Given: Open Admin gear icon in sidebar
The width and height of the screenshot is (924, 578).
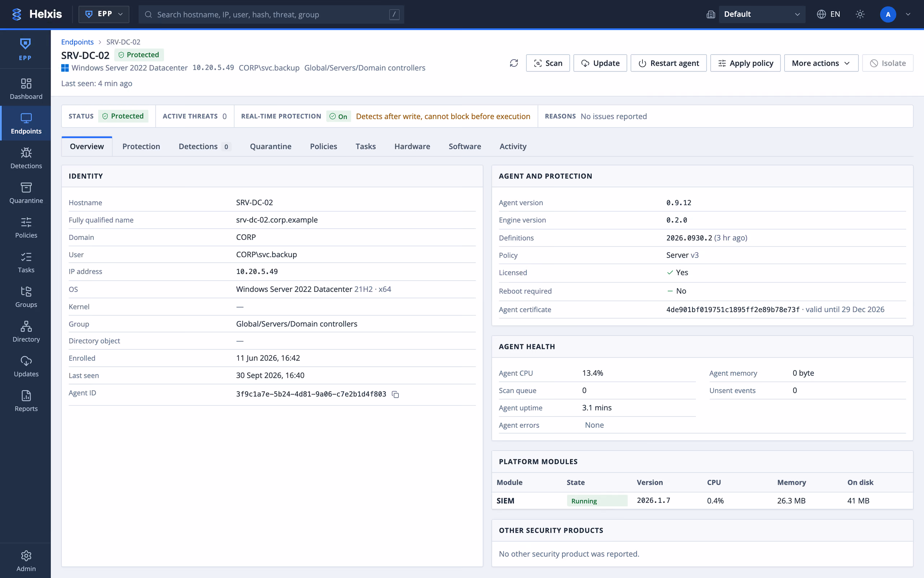Looking at the screenshot, I should pos(26,556).
